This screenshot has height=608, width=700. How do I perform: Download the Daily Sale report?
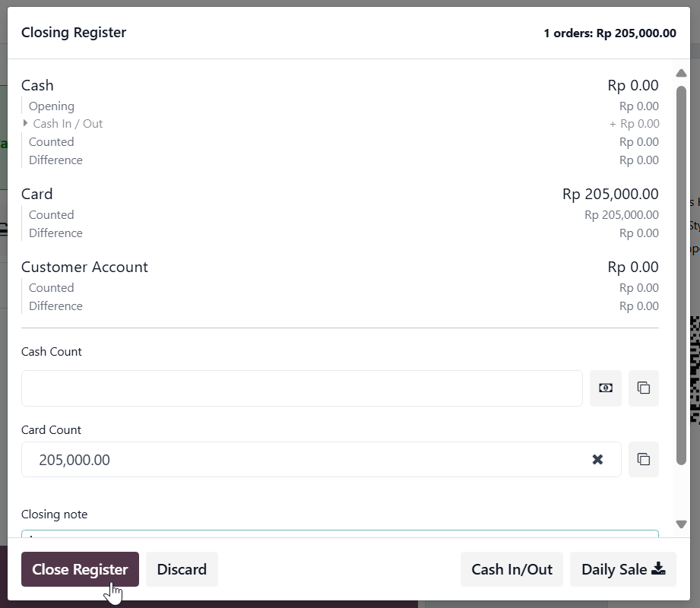coord(622,569)
